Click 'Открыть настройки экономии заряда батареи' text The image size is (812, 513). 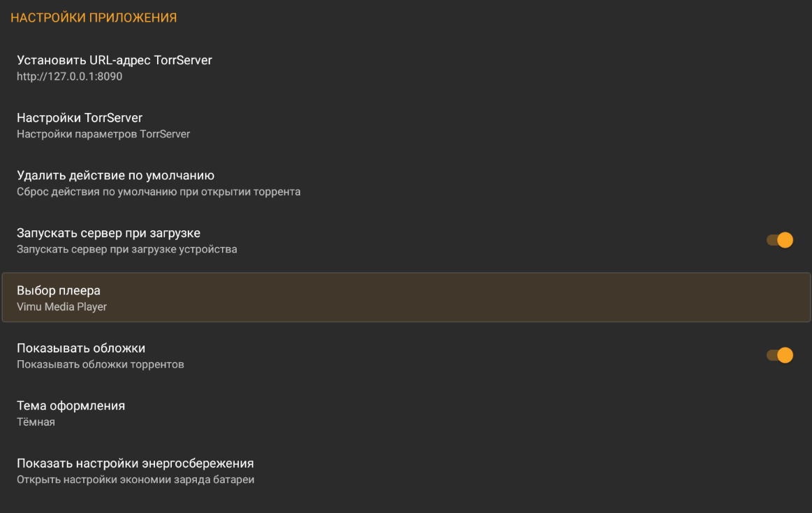click(x=135, y=479)
